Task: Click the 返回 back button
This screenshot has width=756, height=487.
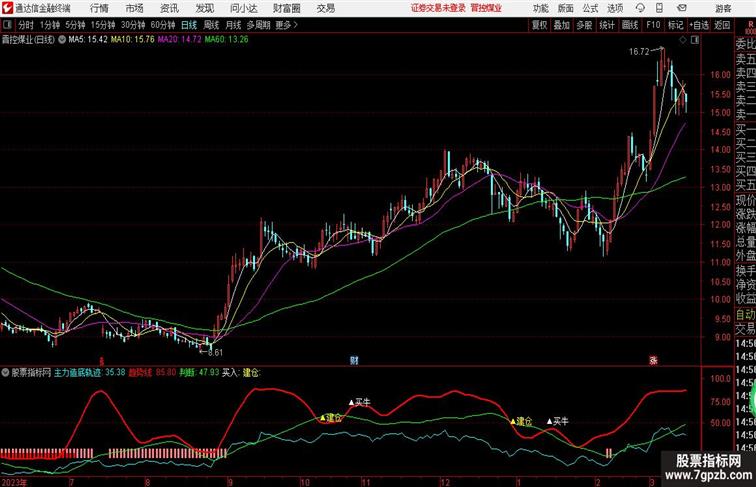Action: click(x=722, y=25)
